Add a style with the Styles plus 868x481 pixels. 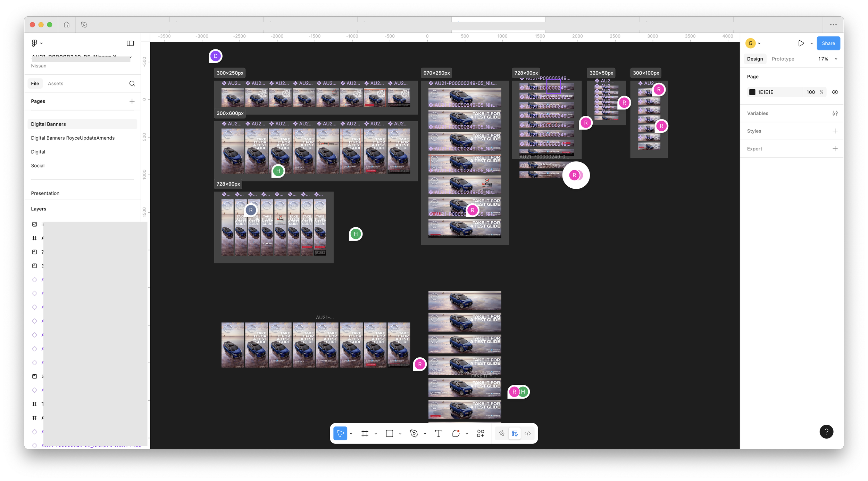(x=835, y=131)
